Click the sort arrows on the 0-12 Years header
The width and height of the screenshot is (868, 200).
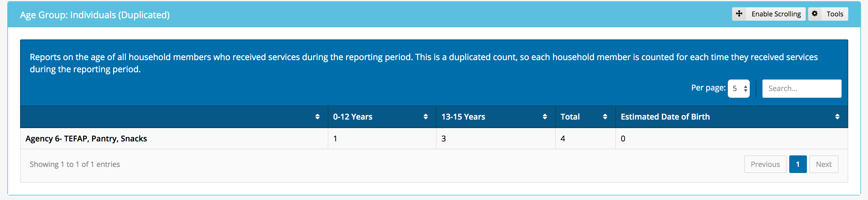tap(425, 117)
